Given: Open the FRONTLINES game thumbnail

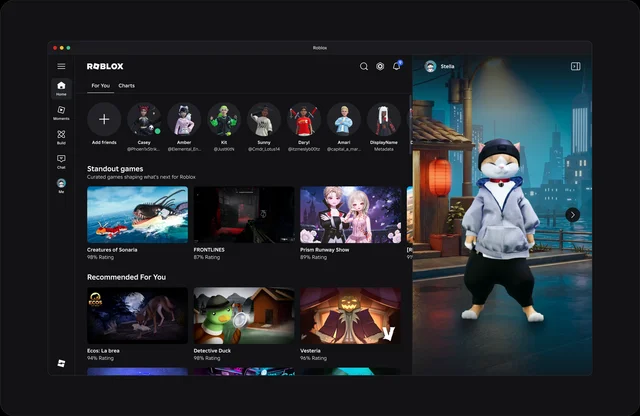Looking at the screenshot, I should 244,215.
